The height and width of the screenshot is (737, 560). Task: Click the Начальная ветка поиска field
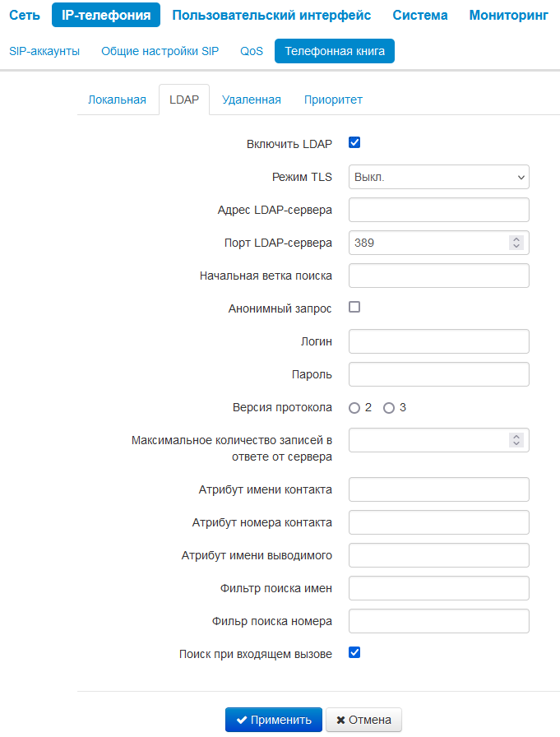click(439, 276)
